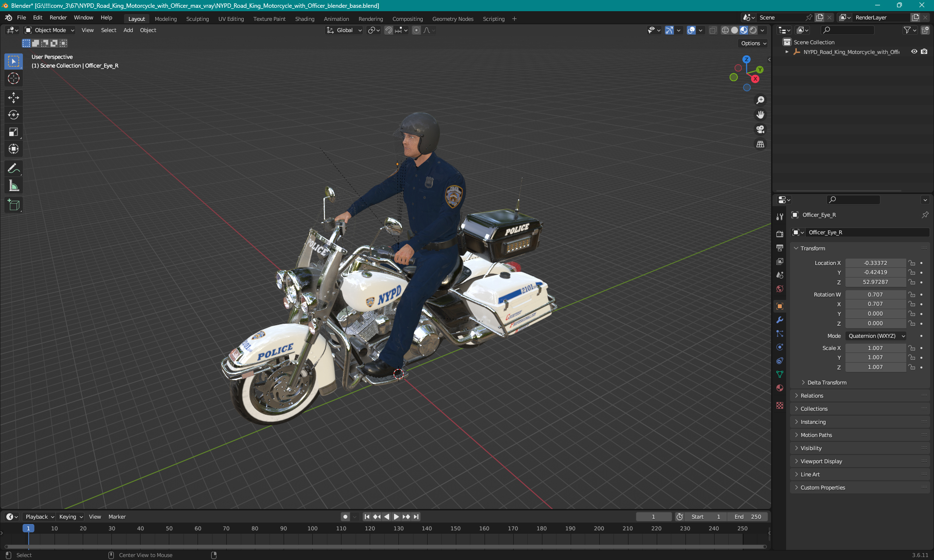Image resolution: width=934 pixels, height=560 pixels.
Task: Click the Z axis on navigation gizmo
Action: point(746,59)
